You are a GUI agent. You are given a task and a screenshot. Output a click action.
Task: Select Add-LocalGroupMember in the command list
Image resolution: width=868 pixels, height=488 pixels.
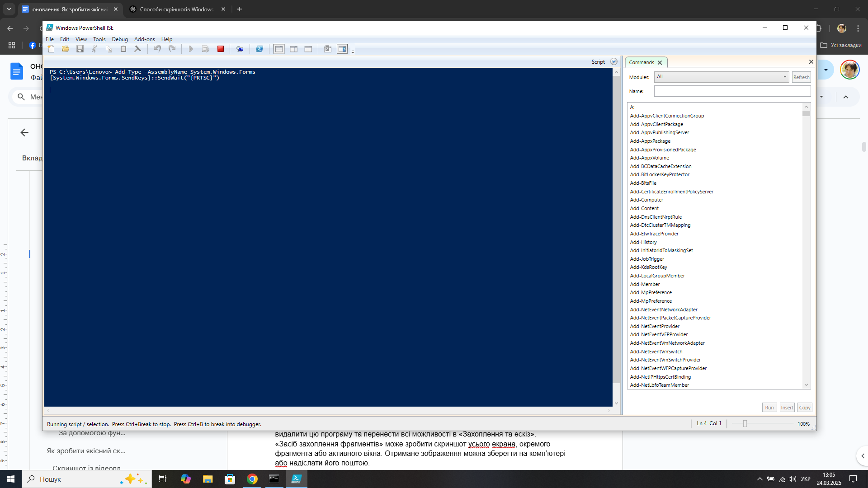pyautogui.click(x=657, y=276)
